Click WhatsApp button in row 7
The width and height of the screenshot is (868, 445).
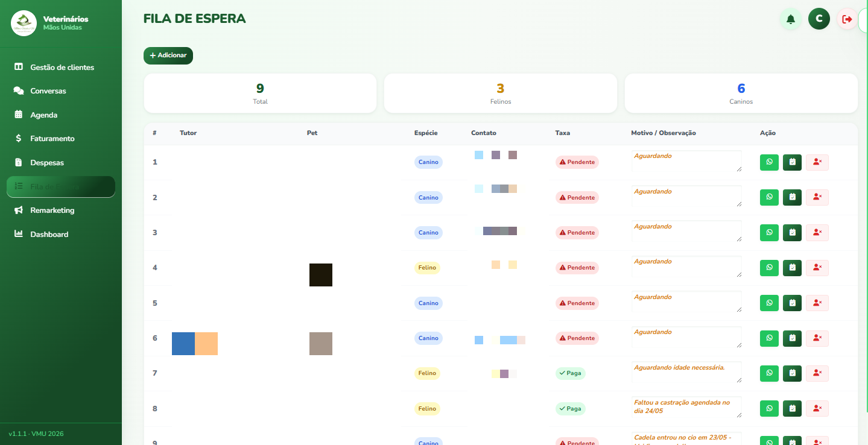pyautogui.click(x=769, y=373)
